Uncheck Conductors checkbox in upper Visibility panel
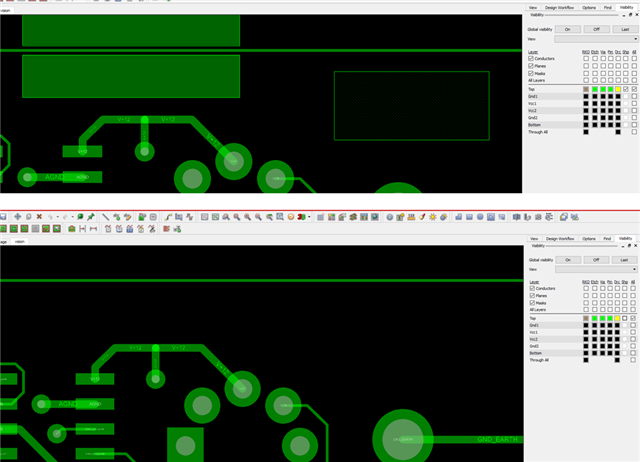The width and height of the screenshot is (640, 462). [531, 59]
